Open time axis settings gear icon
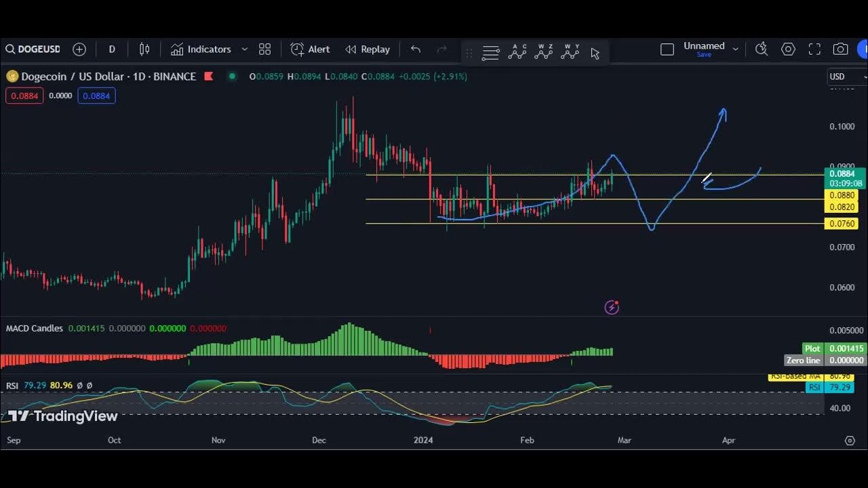The image size is (868, 488). pos(850,441)
